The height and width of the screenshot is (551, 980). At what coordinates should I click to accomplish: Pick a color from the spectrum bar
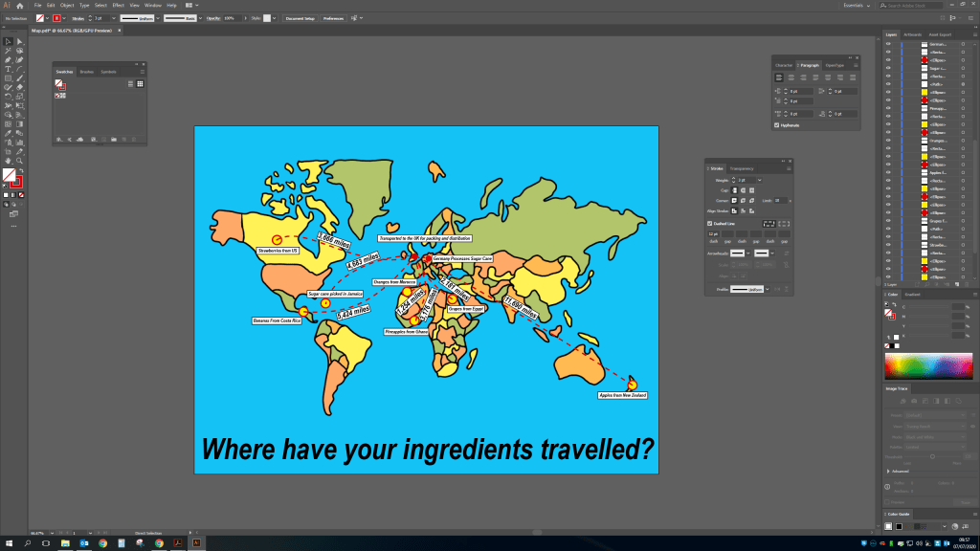(x=928, y=365)
